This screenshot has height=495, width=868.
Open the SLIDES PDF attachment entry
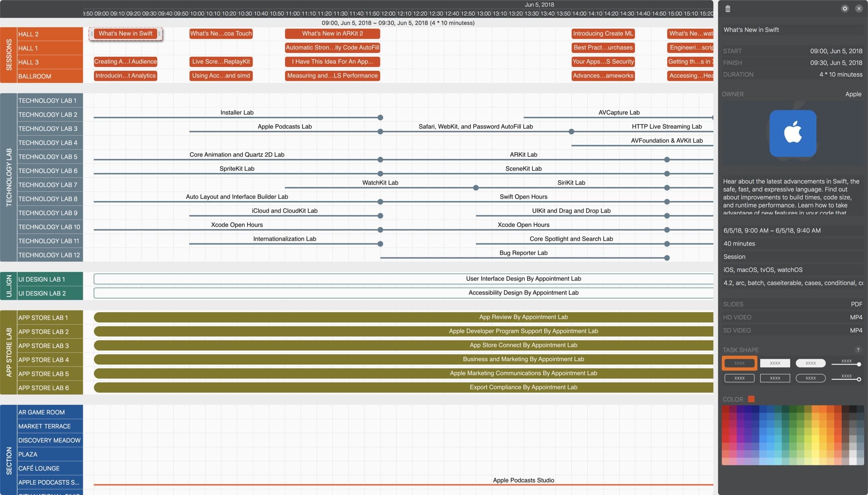tap(793, 304)
